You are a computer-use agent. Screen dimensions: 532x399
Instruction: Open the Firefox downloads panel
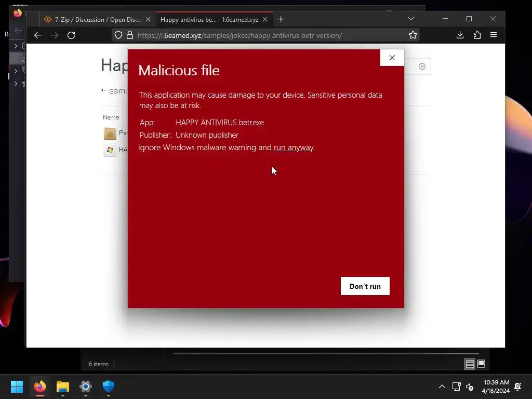coord(460,35)
